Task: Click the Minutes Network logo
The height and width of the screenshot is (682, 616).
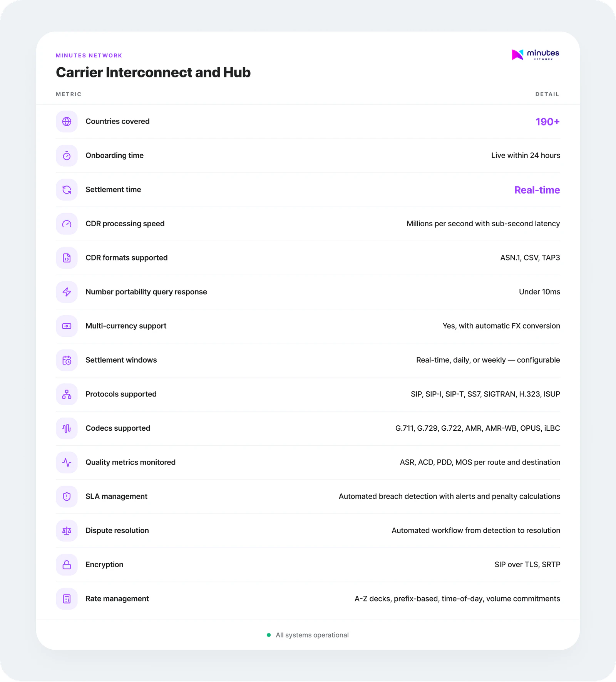Action: (x=535, y=55)
